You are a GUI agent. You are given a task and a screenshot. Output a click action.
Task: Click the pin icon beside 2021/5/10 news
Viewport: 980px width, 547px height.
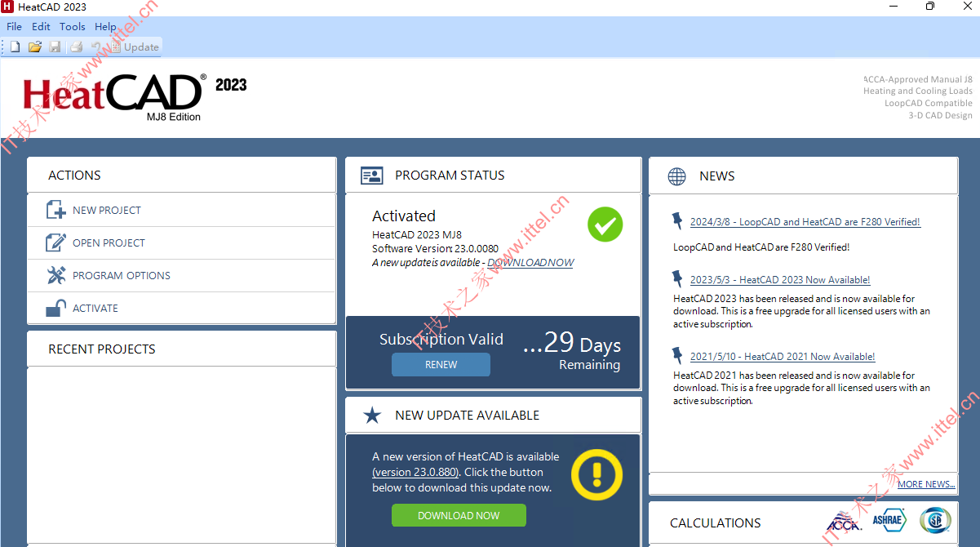tap(677, 355)
